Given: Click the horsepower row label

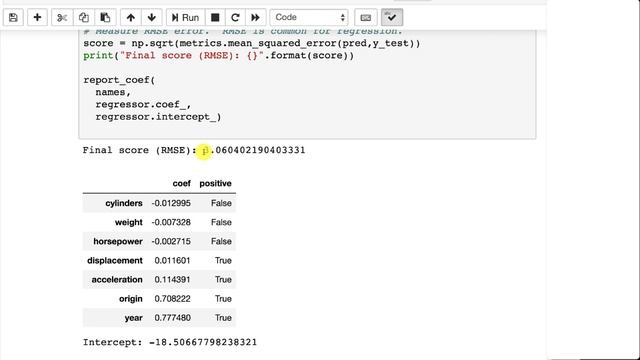Looking at the screenshot, I should coord(118,242).
